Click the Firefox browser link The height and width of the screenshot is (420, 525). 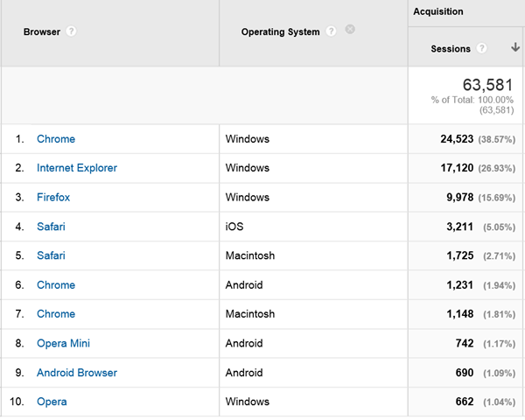coord(53,198)
